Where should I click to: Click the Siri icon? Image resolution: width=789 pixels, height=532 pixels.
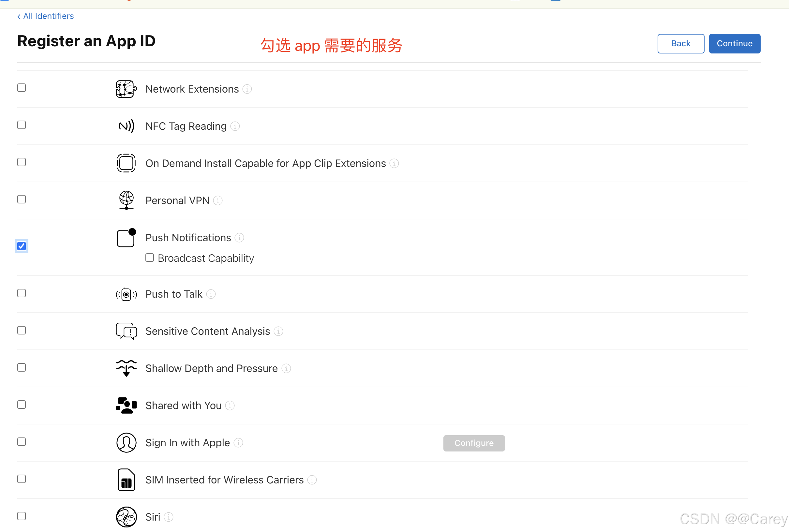pyautogui.click(x=126, y=517)
